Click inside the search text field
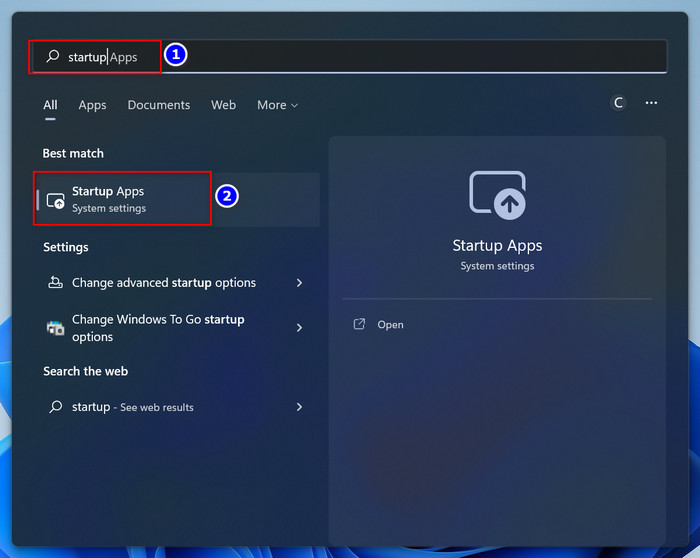The image size is (700, 558). (349, 56)
